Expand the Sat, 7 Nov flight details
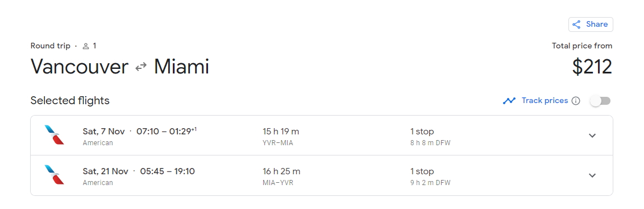The image size is (644, 209). [x=592, y=136]
